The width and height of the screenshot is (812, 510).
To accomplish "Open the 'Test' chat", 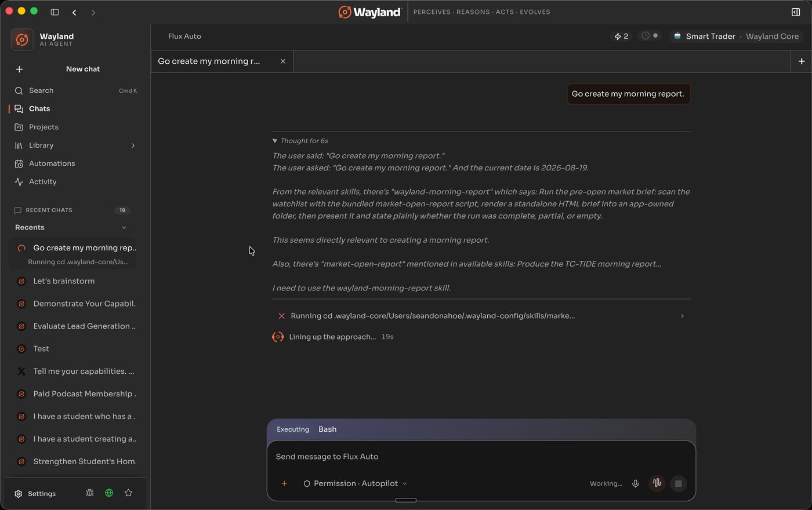I will click(x=73, y=349).
